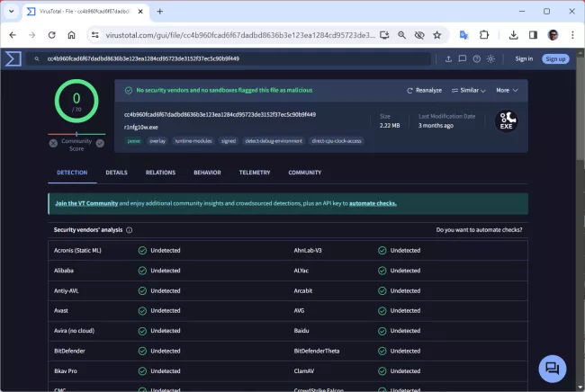
Task: Open the browser profile avatar
Action: pyautogui.click(x=553, y=35)
